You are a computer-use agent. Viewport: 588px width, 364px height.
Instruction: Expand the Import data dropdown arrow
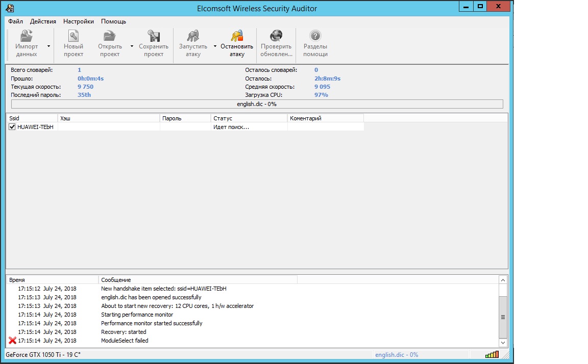[x=48, y=46]
